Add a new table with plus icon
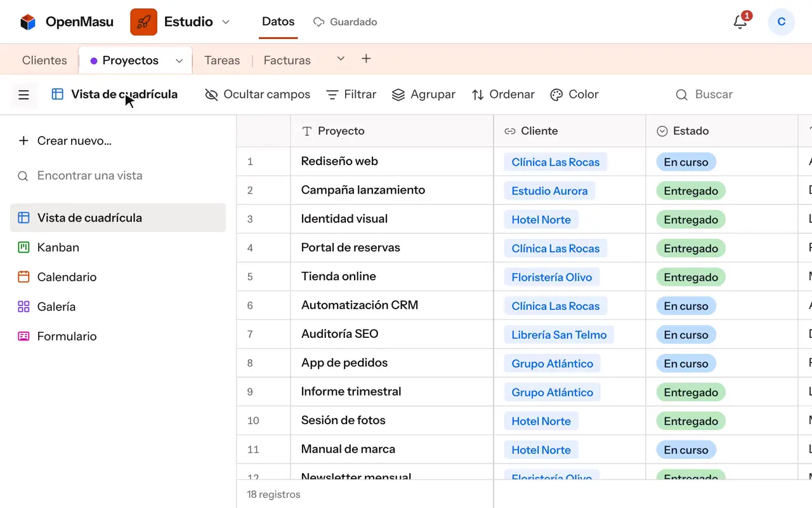Screen dimensions: 812x508 [366, 59]
